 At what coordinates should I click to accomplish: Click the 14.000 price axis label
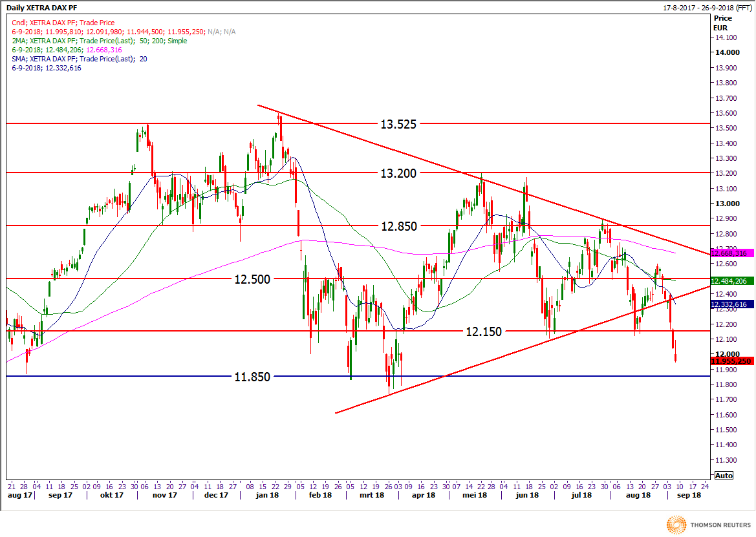(727, 52)
